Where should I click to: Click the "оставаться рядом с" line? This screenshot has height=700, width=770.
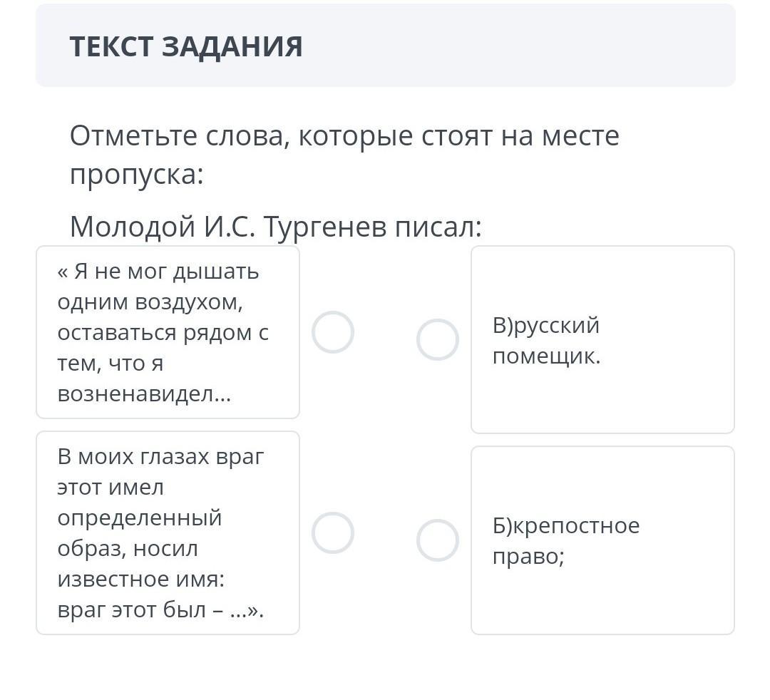click(x=163, y=333)
